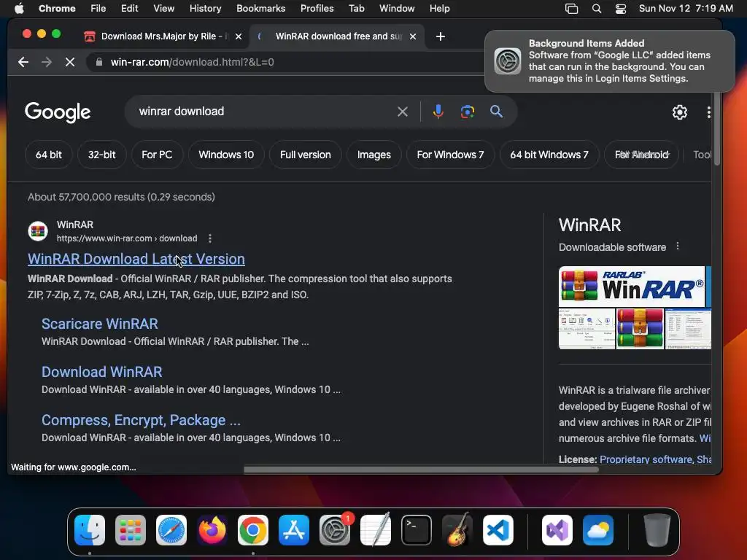Click the WinRAR favicon in first result

tap(38, 231)
